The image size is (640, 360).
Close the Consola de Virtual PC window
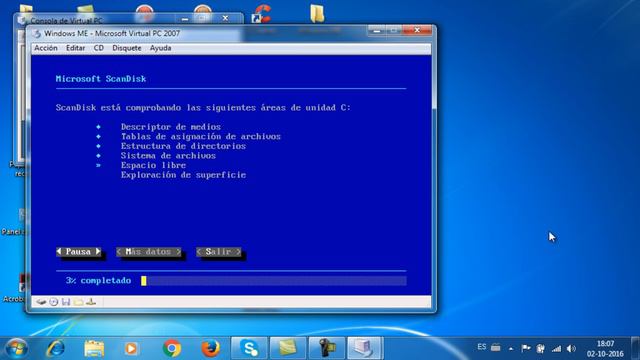click(x=225, y=18)
